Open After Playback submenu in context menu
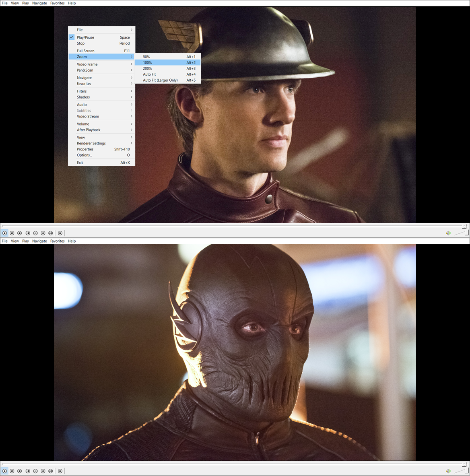This screenshot has width=470, height=476. (x=102, y=130)
